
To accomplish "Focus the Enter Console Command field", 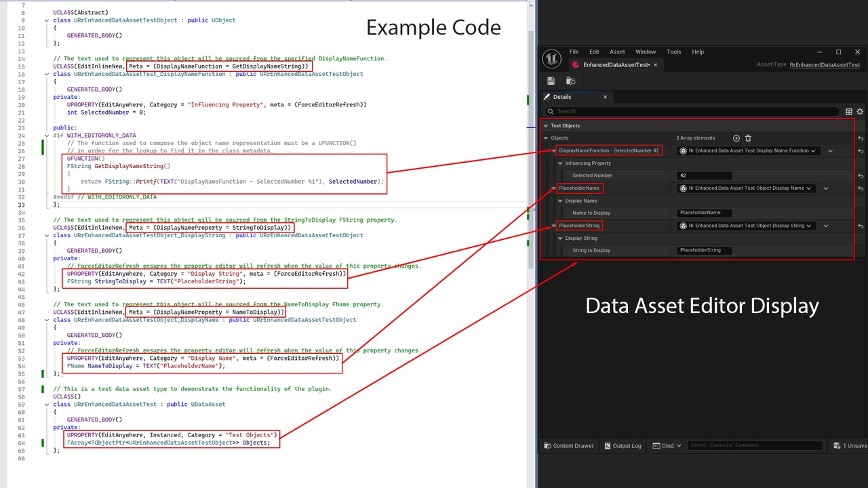I will click(x=755, y=445).
